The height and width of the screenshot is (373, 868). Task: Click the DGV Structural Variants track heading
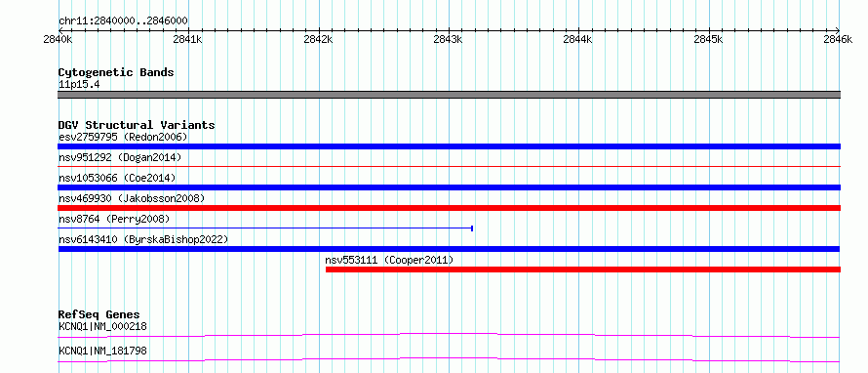coord(137,125)
